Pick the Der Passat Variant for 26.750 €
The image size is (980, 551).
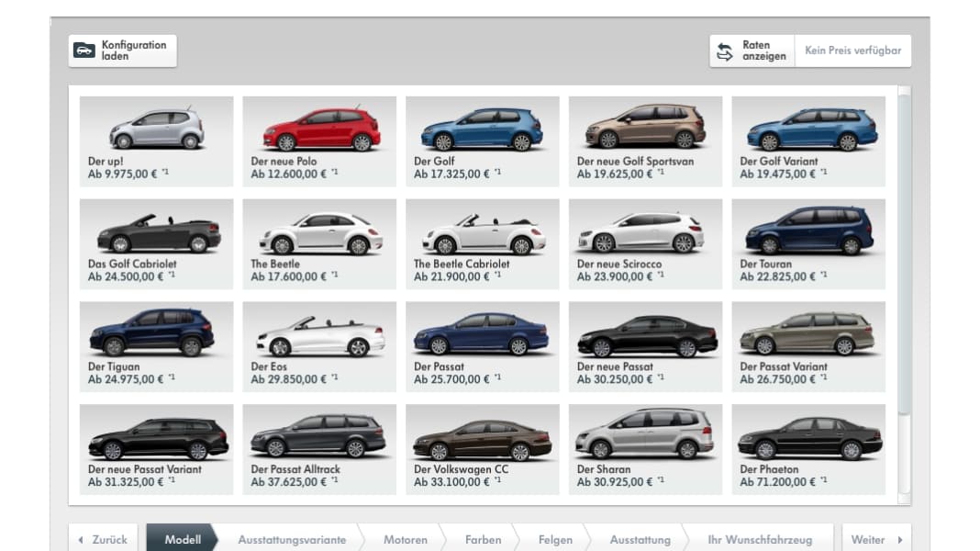point(808,346)
